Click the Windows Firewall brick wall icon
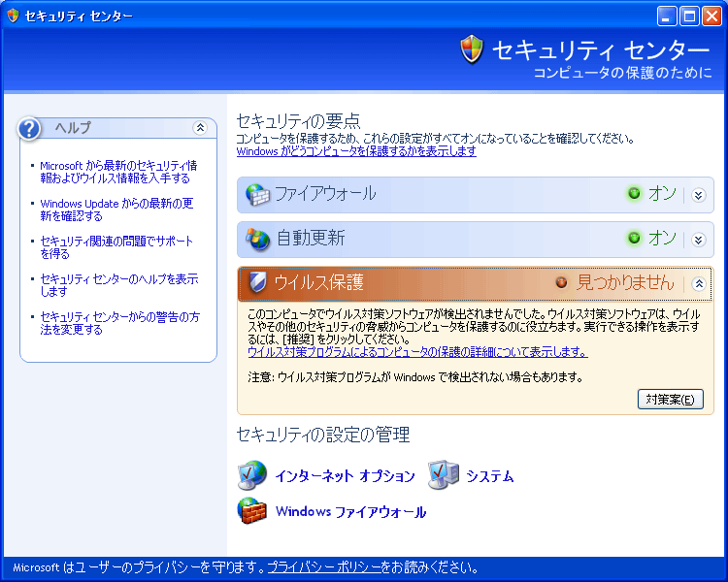Viewport: 728px width, 582px height. tap(252, 510)
